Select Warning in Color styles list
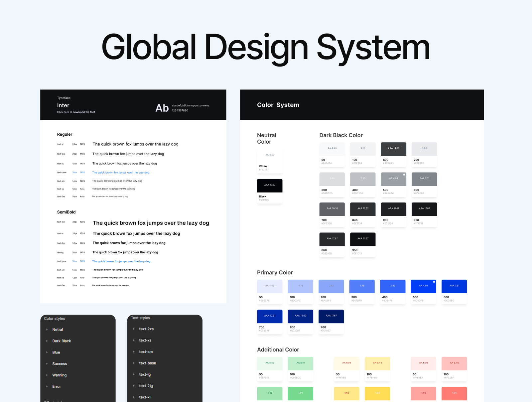Screen dimensions: 532x402 [x=59, y=375]
